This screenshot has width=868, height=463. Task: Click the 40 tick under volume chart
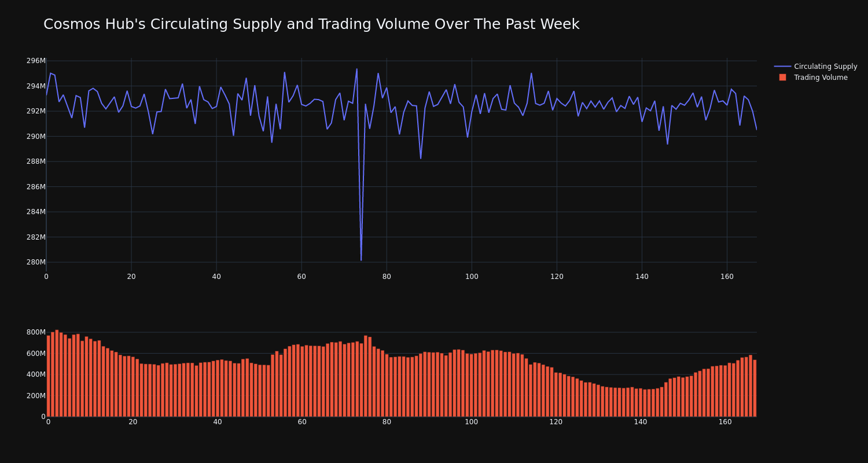218,422
